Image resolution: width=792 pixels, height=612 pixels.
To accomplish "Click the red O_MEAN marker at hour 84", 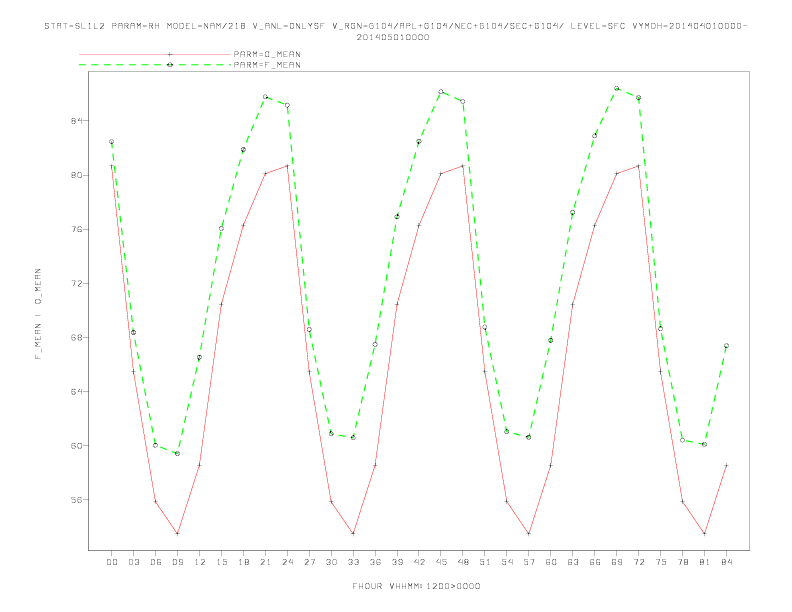I will [x=726, y=465].
